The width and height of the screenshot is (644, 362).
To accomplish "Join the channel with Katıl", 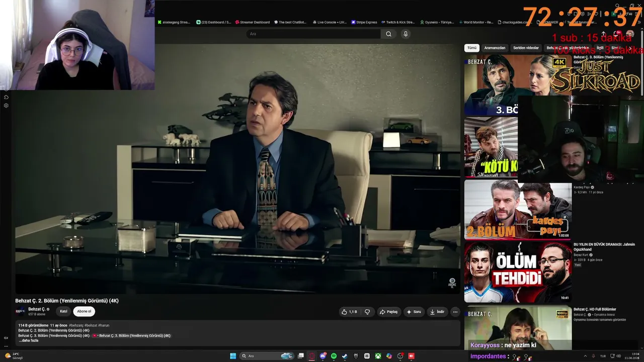I will (x=63, y=311).
